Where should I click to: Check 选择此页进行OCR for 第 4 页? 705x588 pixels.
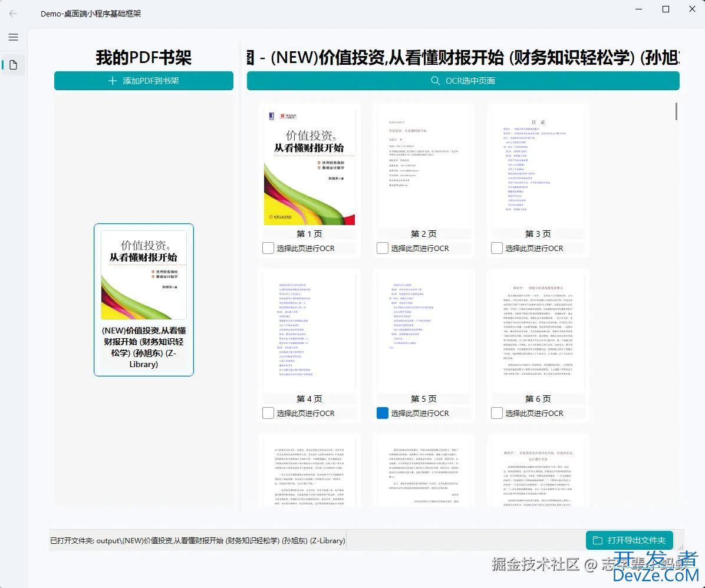click(268, 413)
